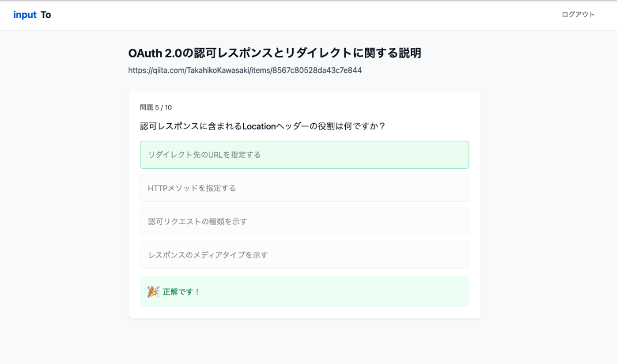Image resolution: width=617 pixels, height=364 pixels.
Task: Click the party popper emoji icon
Action: click(153, 292)
